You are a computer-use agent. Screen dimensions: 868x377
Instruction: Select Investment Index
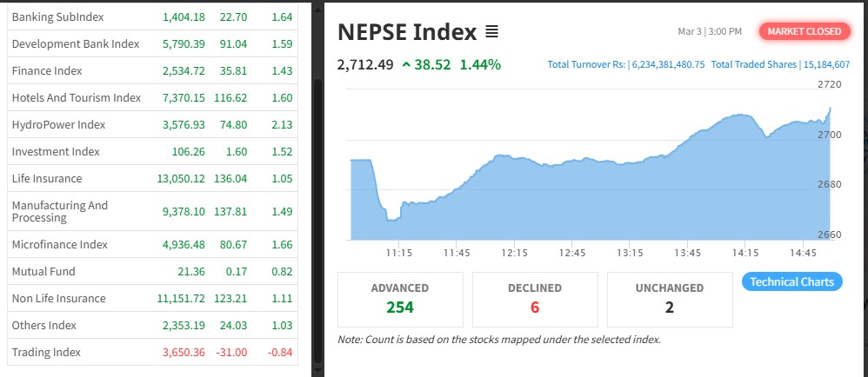coord(56,151)
